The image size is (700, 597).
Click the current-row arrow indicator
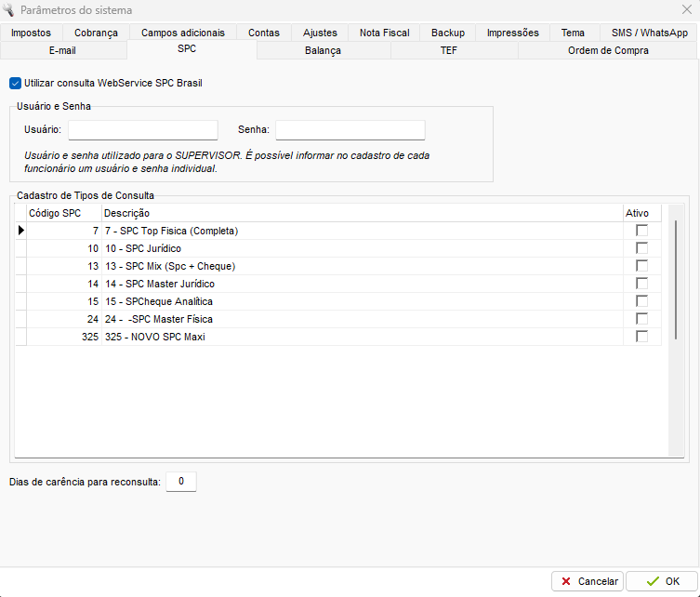coord(21,231)
